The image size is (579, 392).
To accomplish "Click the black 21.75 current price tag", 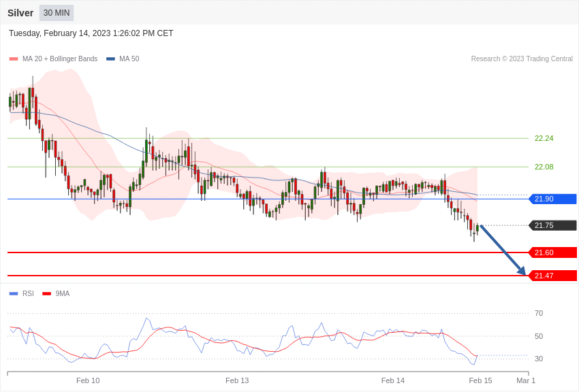I will [553, 225].
